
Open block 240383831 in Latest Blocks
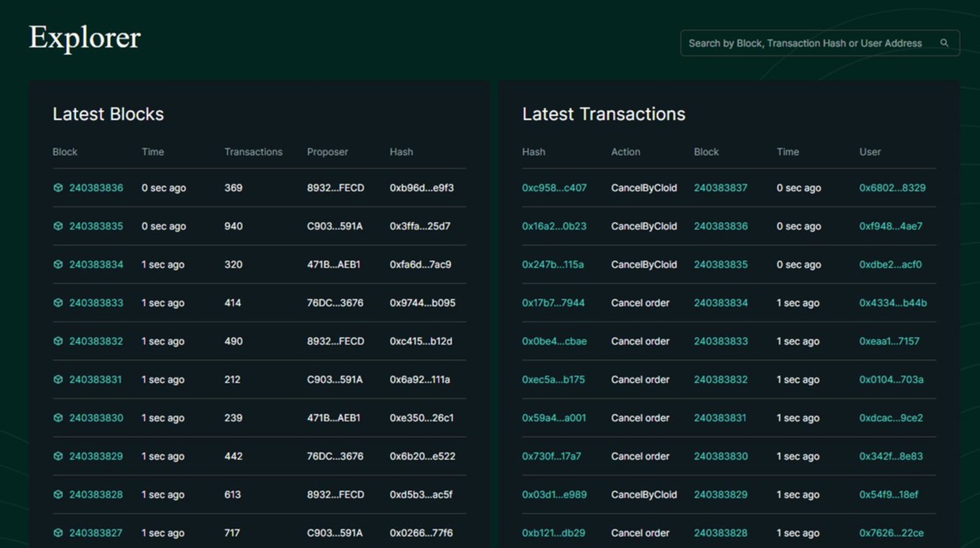click(x=95, y=379)
